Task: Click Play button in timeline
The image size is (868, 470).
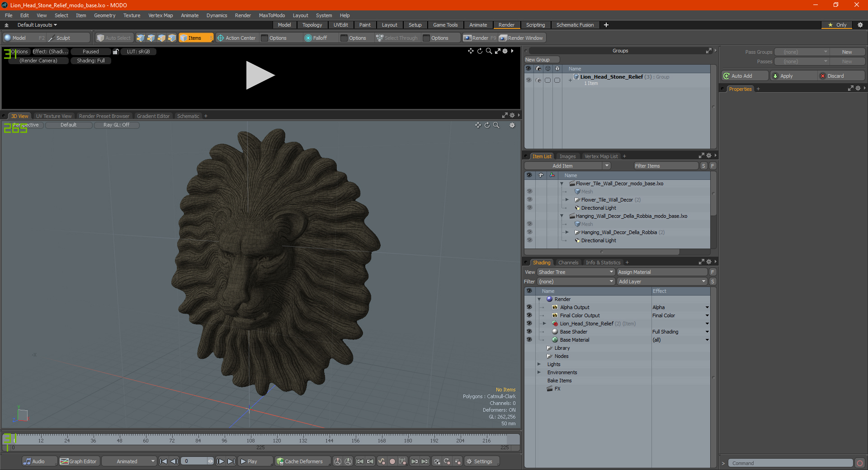Action: click(x=255, y=461)
